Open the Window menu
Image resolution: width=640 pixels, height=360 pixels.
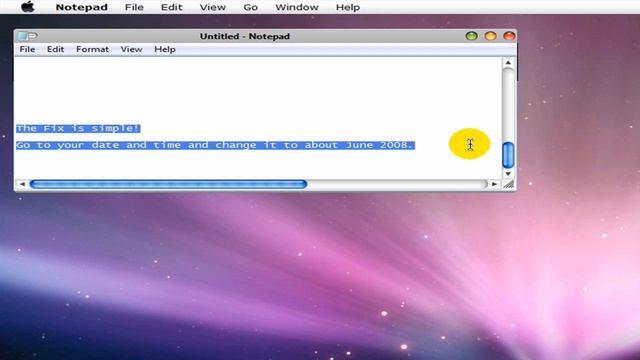click(x=297, y=7)
